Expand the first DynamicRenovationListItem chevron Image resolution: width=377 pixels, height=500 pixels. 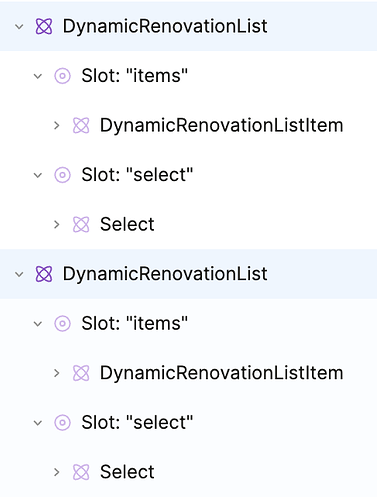pos(57,126)
